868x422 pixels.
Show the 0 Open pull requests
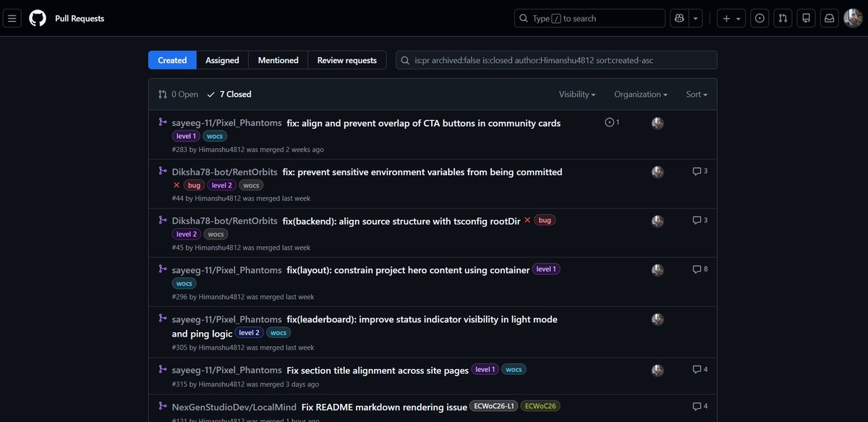pyautogui.click(x=178, y=94)
